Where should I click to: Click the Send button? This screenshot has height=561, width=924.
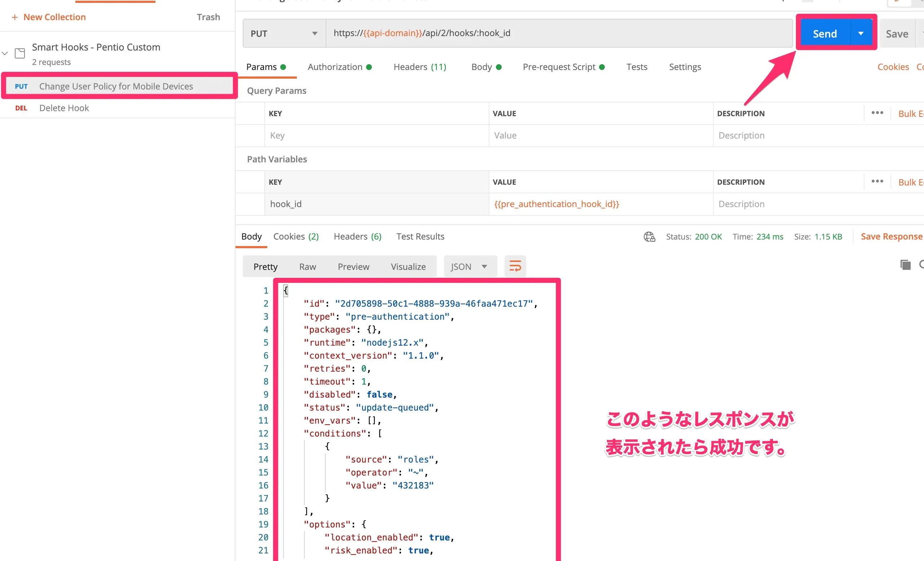[824, 34]
